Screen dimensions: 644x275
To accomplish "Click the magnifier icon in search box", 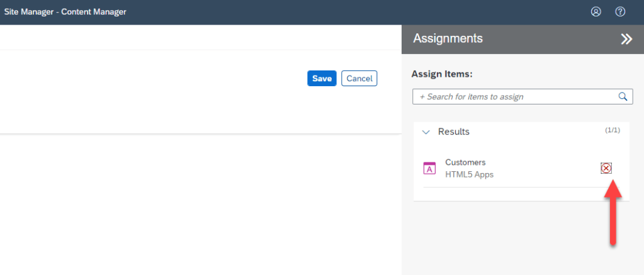I will (x=623, y=96).
